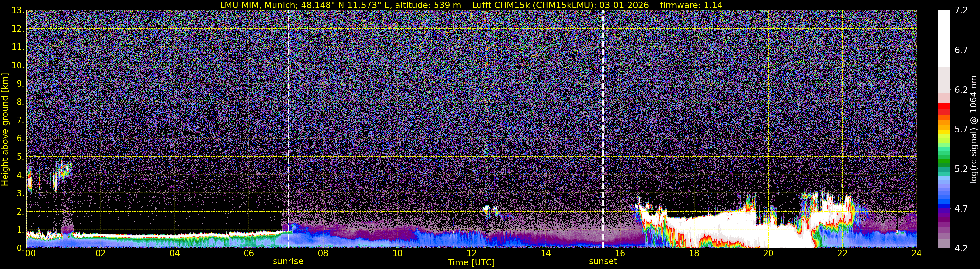
Task: Click the 4.2 colorbar value label
Action: point(961,248)
